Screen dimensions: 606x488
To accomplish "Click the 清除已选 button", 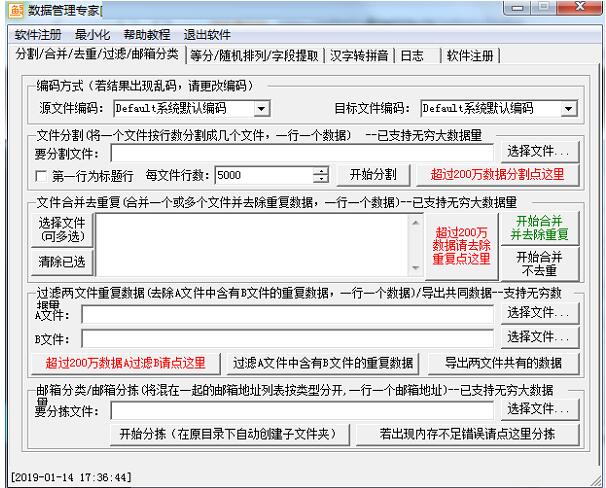I will tap(62, 262).
